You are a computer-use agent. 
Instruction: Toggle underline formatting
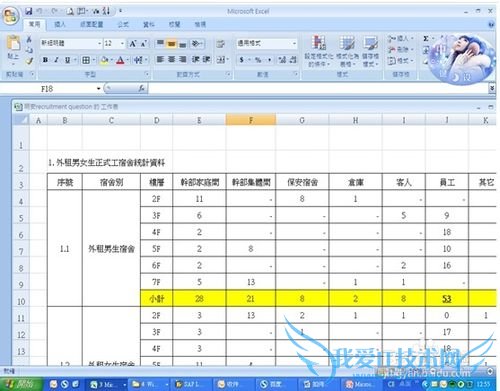[x=68, y=60]
